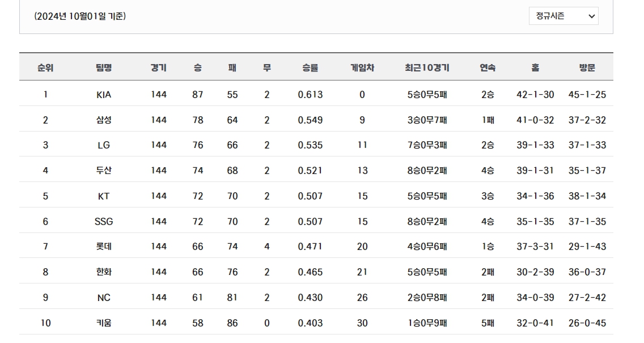Click 한화 win rate 0.465

(311, 272)
